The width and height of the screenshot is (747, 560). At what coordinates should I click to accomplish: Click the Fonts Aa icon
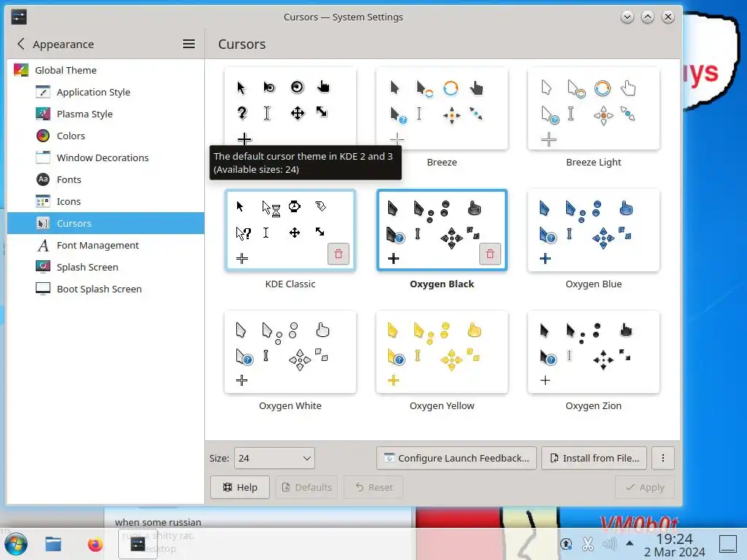[x=43, y=179]
